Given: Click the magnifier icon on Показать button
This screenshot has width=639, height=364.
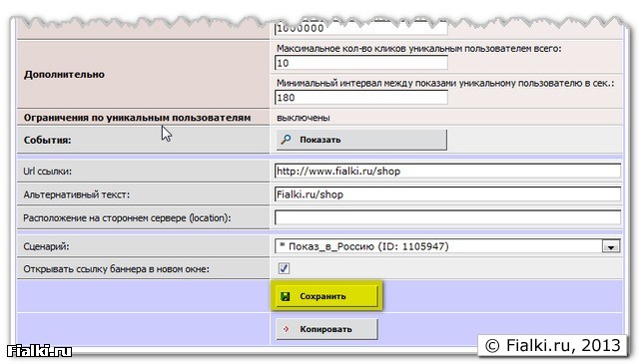Looking at the screenshot, I should [286, 140].
